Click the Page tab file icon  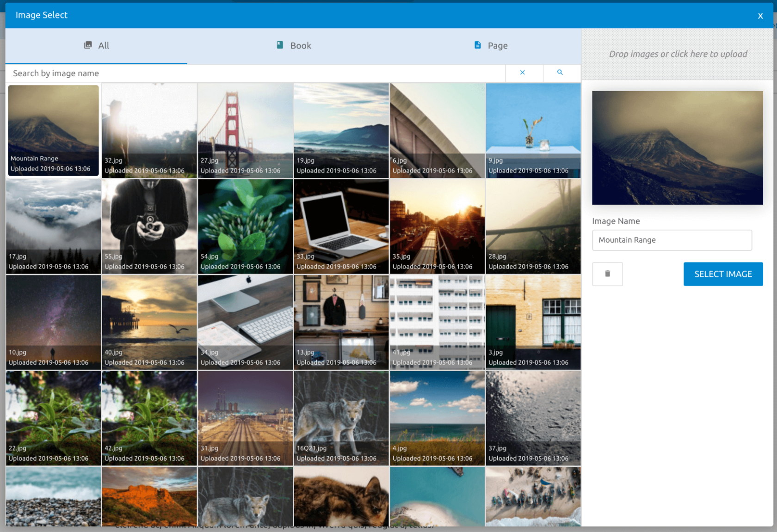coord(478,45)
